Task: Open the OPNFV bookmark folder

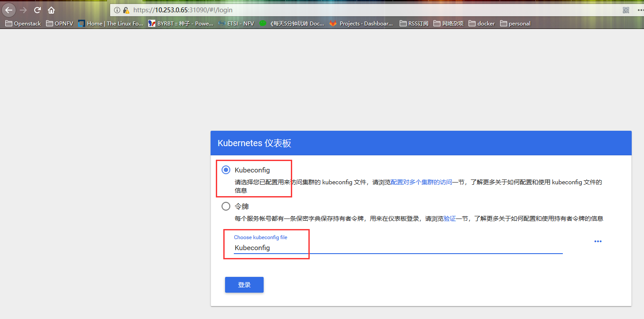Action: tap(59, 24)
